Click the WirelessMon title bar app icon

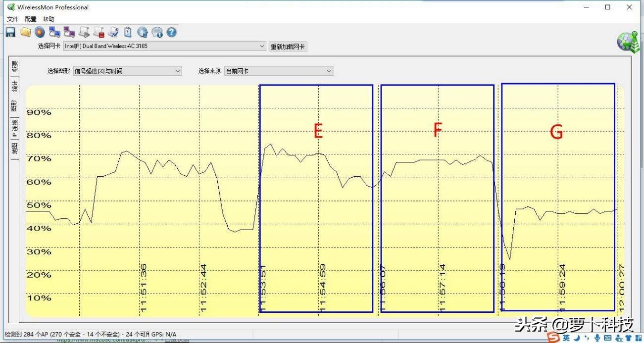coord(11,7)
